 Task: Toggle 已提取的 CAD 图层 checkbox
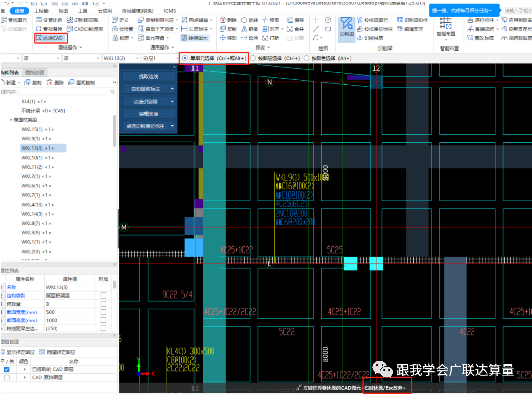7,369
